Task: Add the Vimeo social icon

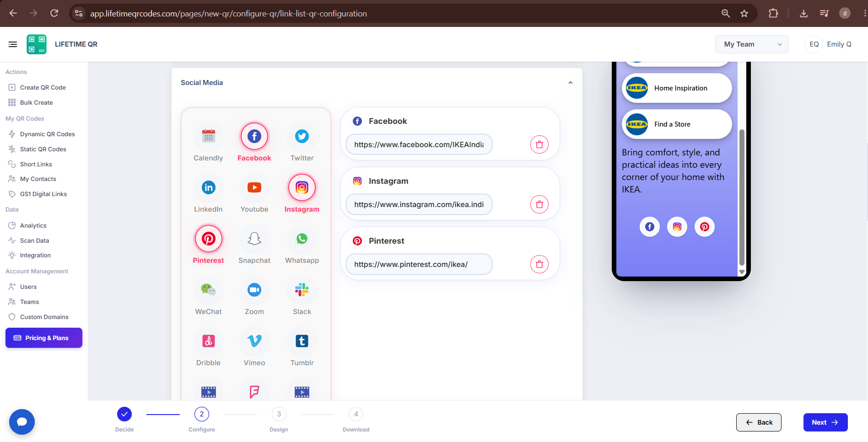Action: click(254, 341)
